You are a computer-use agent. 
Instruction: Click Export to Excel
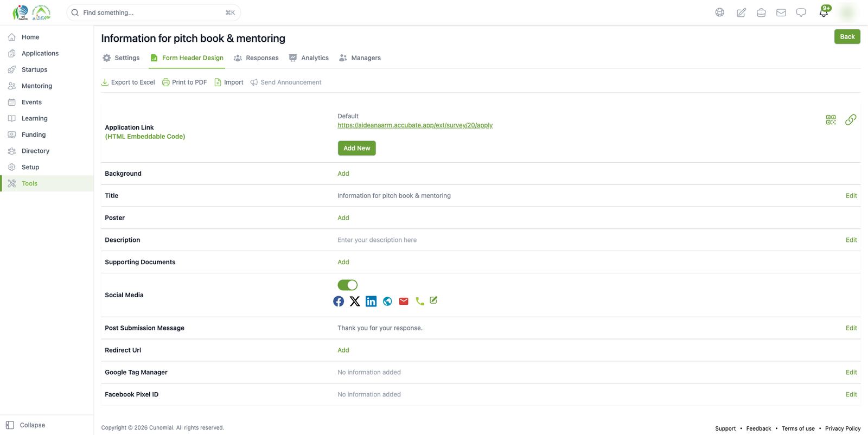coord(128,82)
